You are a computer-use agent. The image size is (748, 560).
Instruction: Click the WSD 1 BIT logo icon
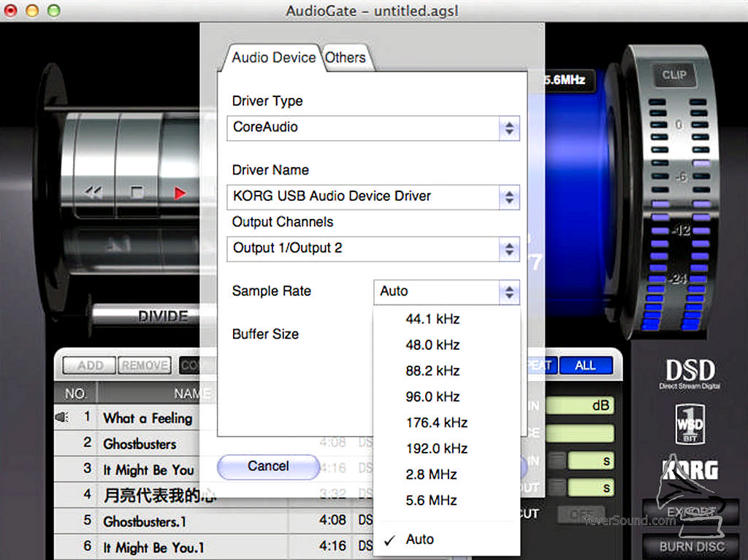[x=690, y=424]
